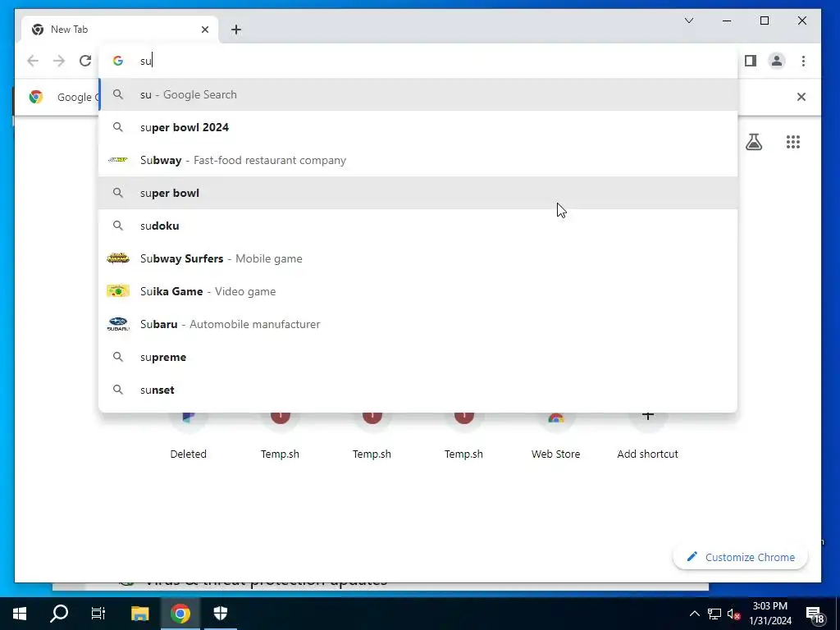This screenshot has width=840, height=630.
Task: Open File Explorer from the taskbar
Action: point(139,614)
